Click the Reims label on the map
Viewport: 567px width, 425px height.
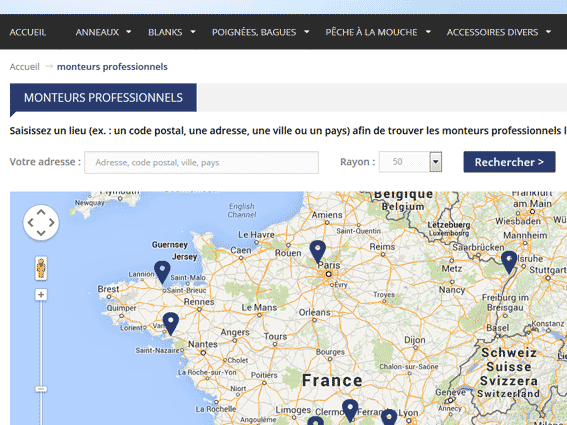click(382, 247)
